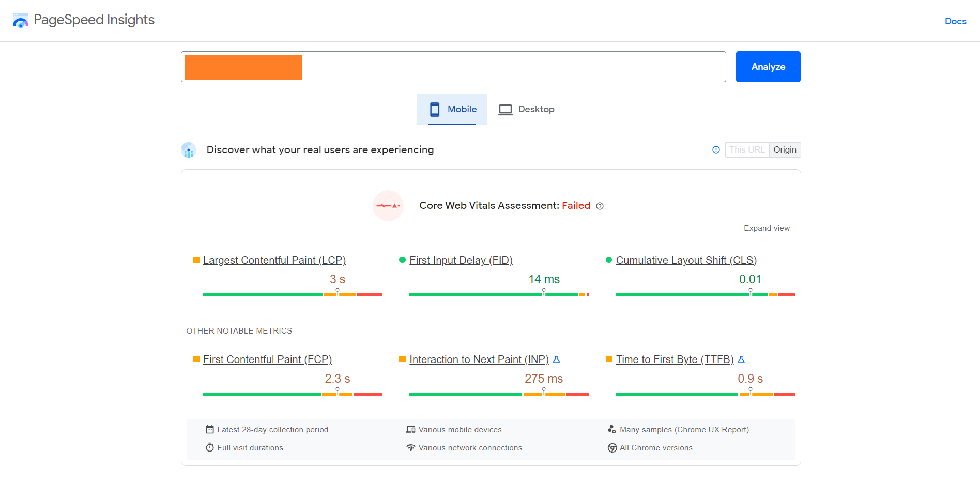Click the 2.3 s FCP value

338,379
